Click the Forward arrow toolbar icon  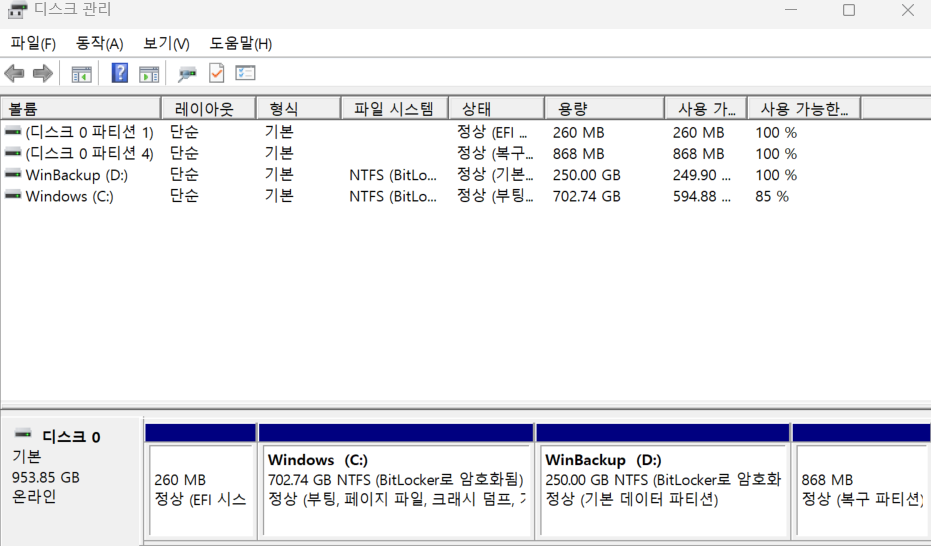(x=43, y=74)
